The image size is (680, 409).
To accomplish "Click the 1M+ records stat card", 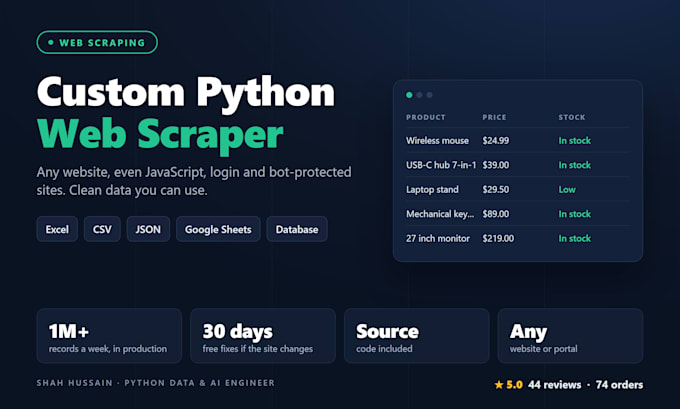I will tap(109, 336).
